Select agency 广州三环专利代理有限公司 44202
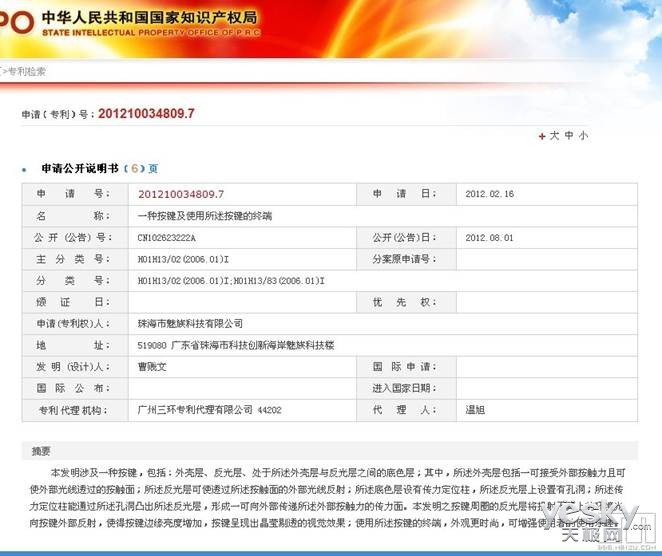The width and height of the screenshot is (662, 556). tap(209, 410)
